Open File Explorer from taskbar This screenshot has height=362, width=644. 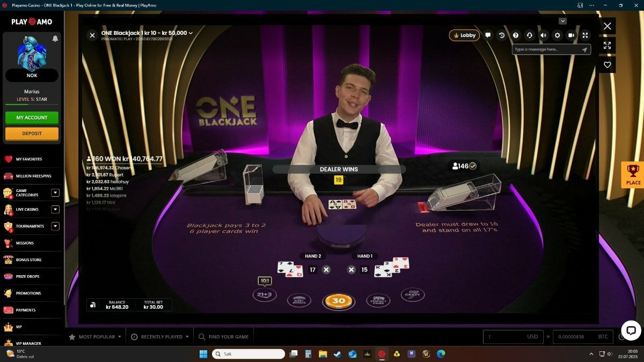click(323, 354)
